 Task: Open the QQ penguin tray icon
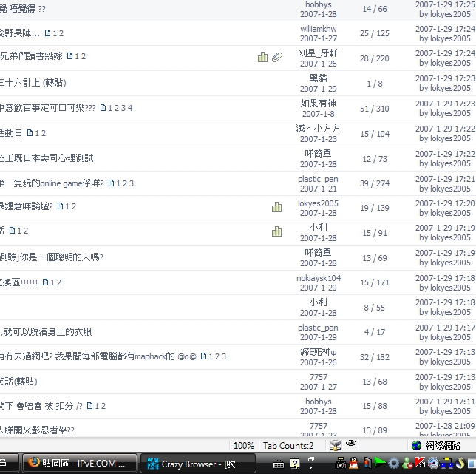point(353,464)
